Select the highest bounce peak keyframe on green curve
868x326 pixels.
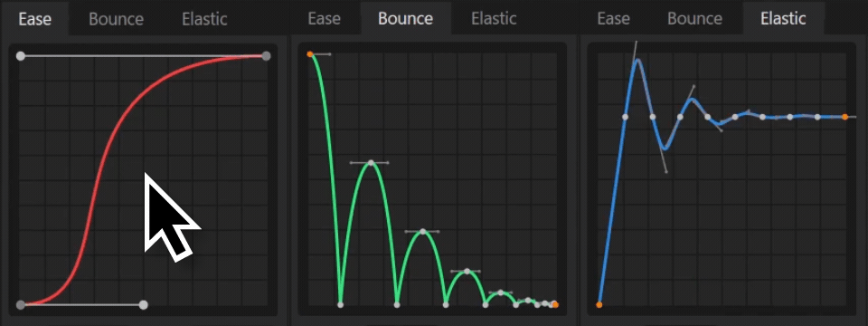tap(371, 162)
